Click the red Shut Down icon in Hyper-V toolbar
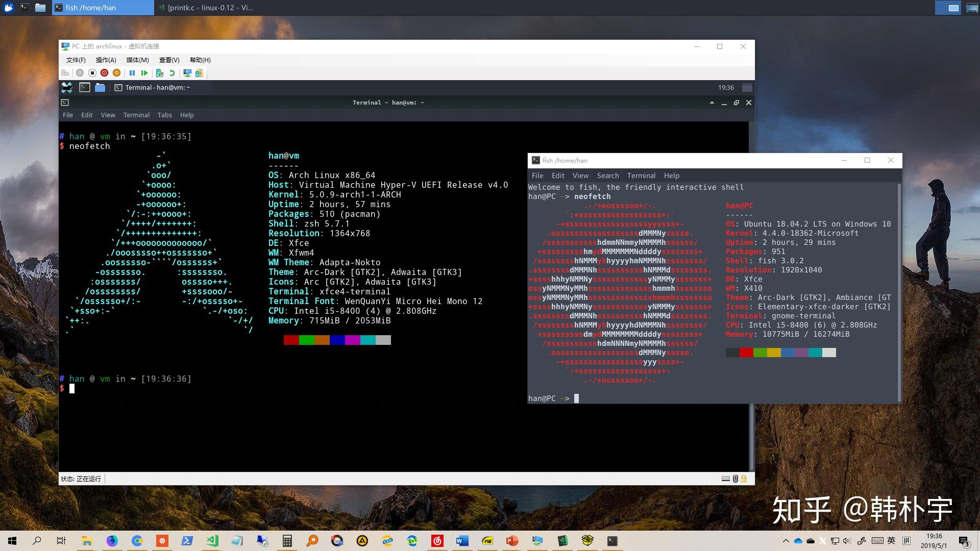This screenshot has width=980, height=551. point(105,73)
